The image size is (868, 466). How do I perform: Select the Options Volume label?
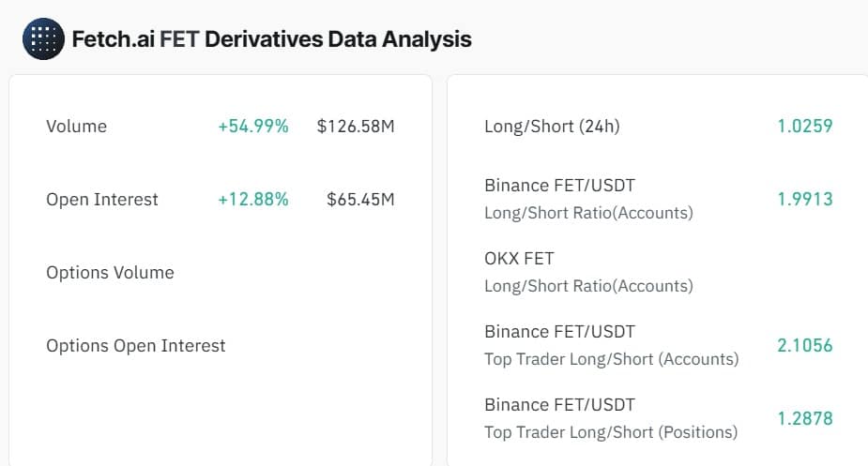click(110, 272)
